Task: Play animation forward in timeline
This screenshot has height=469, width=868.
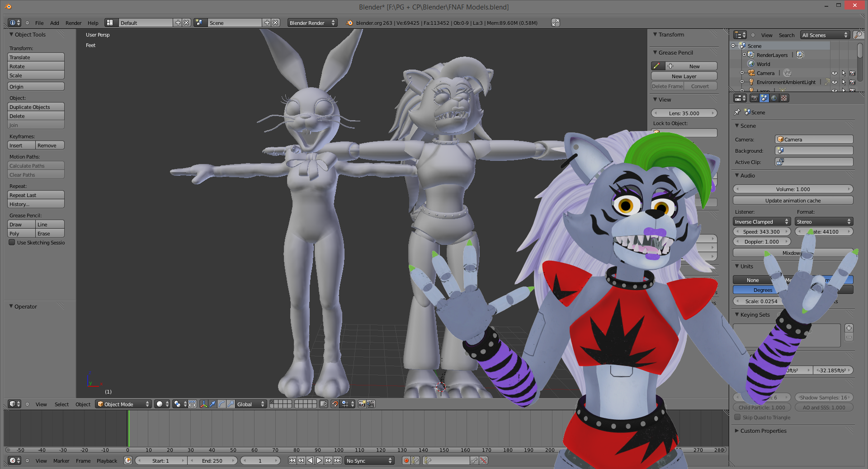Action: click(x=319, y=460)
